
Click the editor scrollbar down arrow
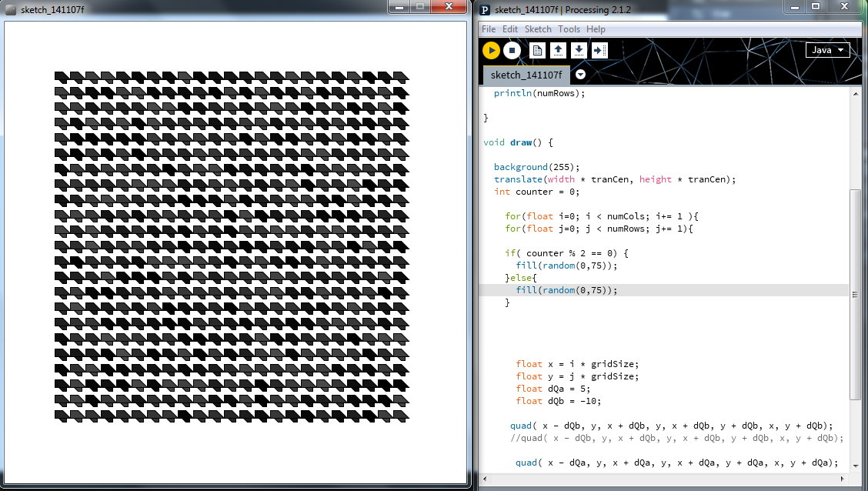pos(855,466)
